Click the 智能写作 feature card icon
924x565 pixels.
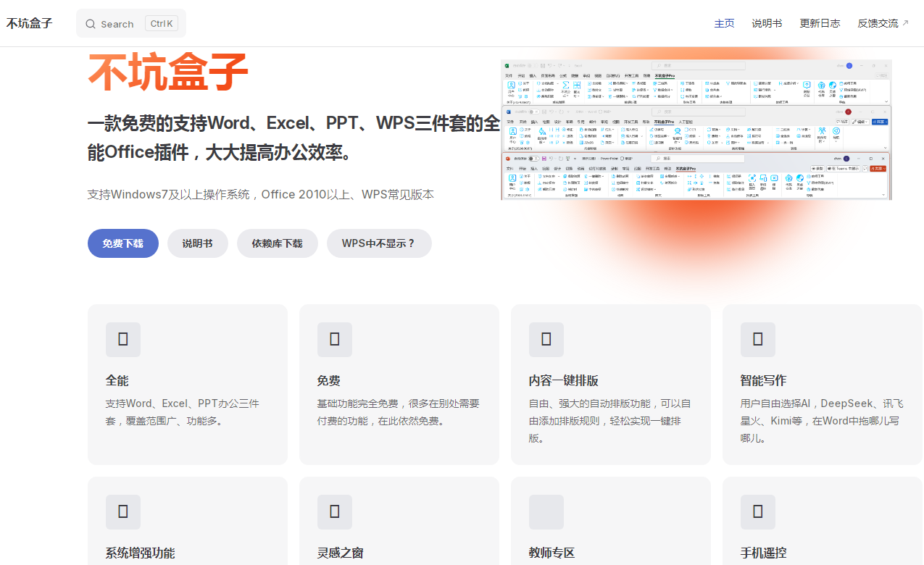(x=758, y=340)
